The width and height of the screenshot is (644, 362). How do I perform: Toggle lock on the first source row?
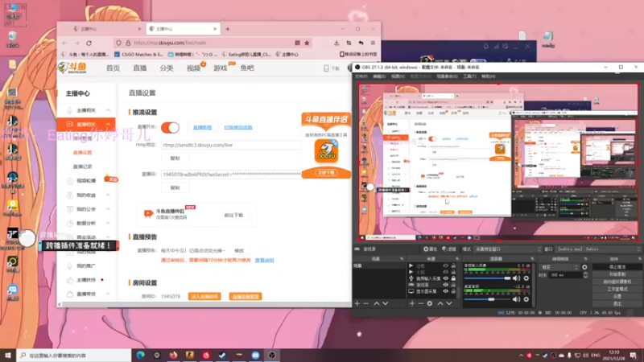point(453,265)
